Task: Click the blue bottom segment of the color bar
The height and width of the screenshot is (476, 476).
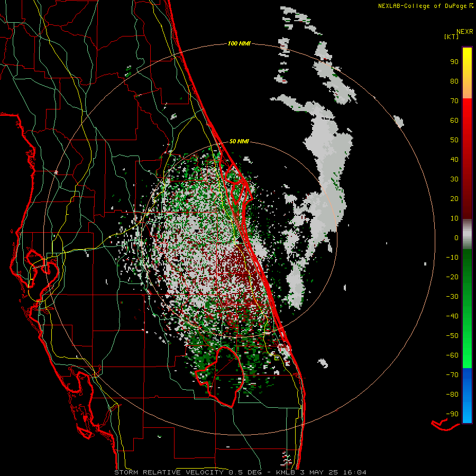Action: tap(467, 396)
